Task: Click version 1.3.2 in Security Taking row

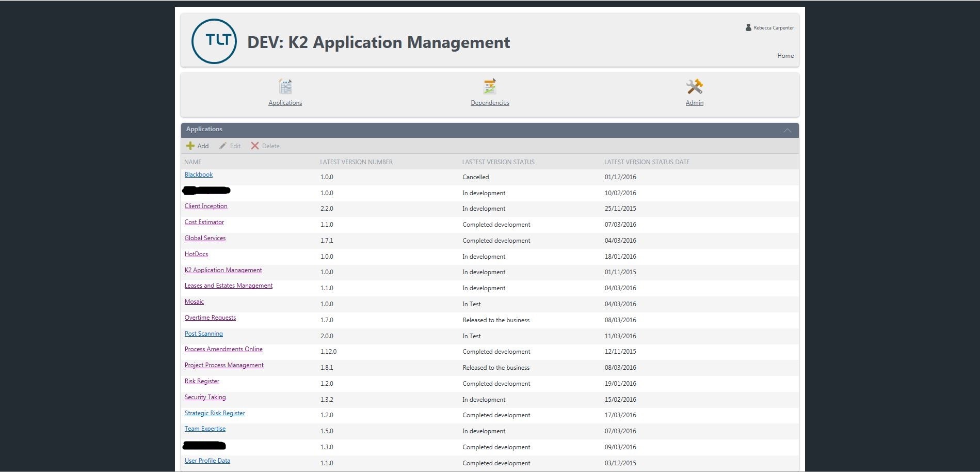Action: pyautogui.click(x=327, y=400)
